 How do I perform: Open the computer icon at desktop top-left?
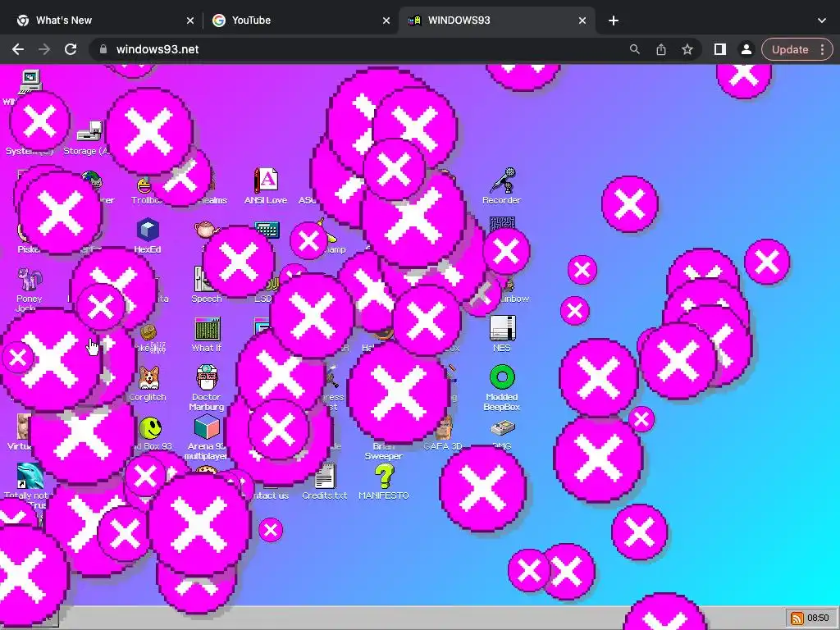(30, 81)
